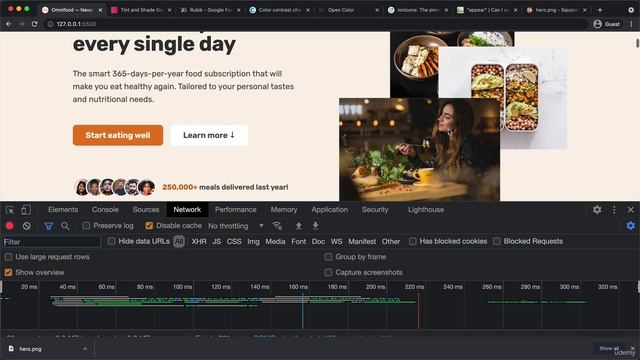Open the Security tab
This screenshot has width=640, height=360.
pos(375,210)
